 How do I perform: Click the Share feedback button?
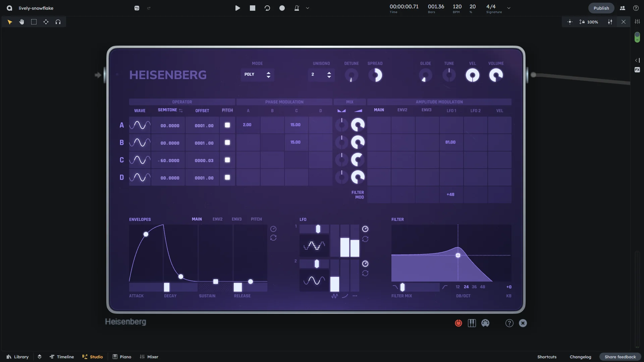(x=620, y=357)
